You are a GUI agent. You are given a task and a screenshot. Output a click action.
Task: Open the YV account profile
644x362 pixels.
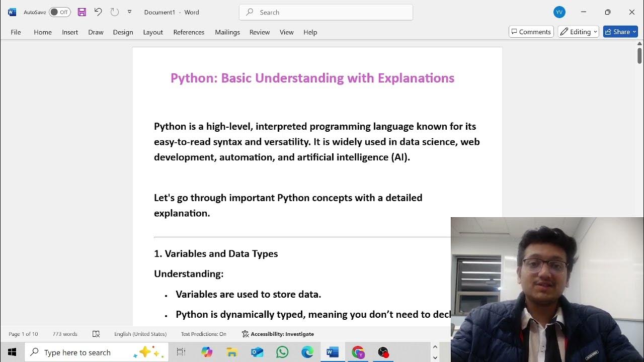(x=559, y=12)
